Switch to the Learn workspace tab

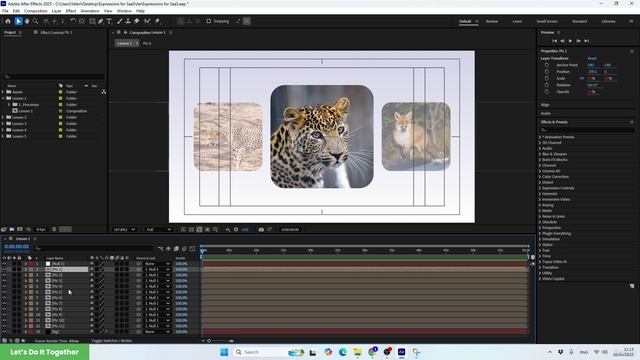(x=517, y=21)
